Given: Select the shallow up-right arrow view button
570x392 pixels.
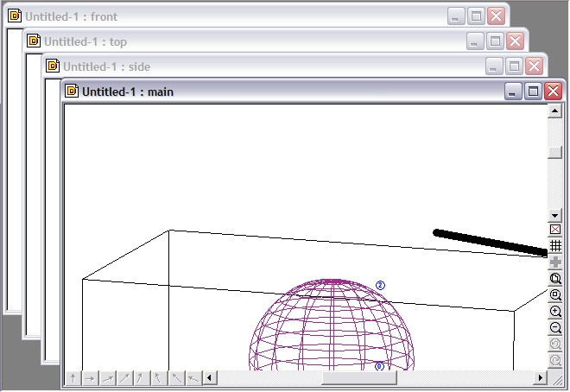Looking at the screenshot, I should [108, 378].
